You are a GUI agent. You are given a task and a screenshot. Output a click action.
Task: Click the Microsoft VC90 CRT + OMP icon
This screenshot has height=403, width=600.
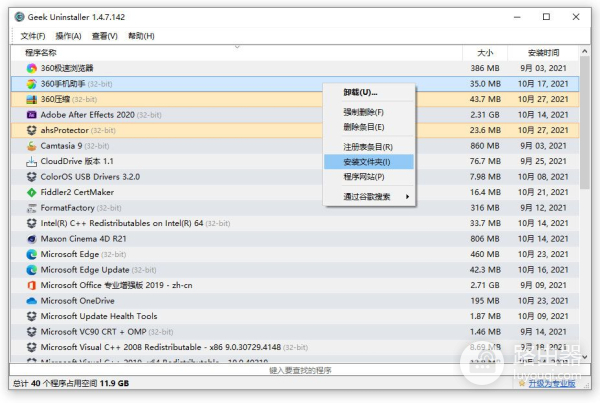point(31,332)
